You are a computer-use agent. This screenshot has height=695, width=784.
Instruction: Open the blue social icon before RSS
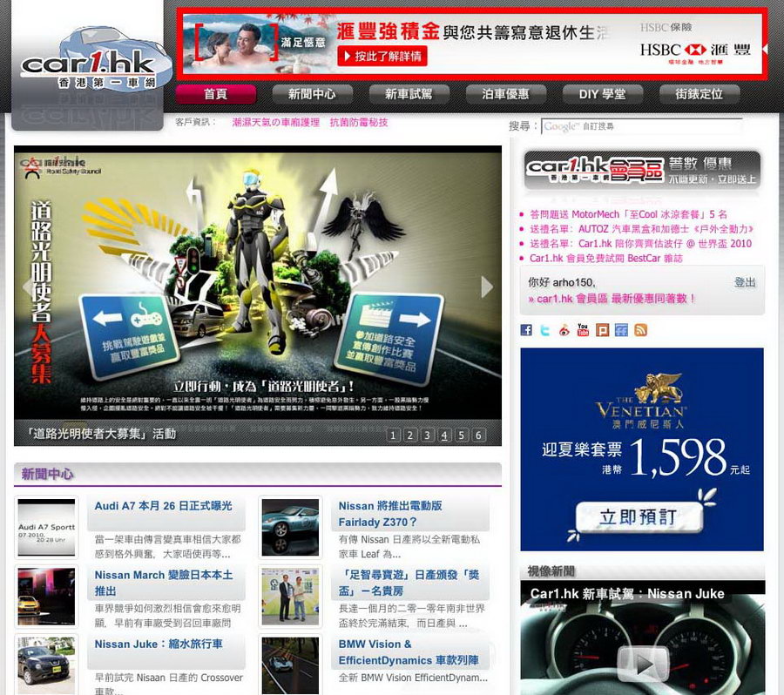(621, 330)
